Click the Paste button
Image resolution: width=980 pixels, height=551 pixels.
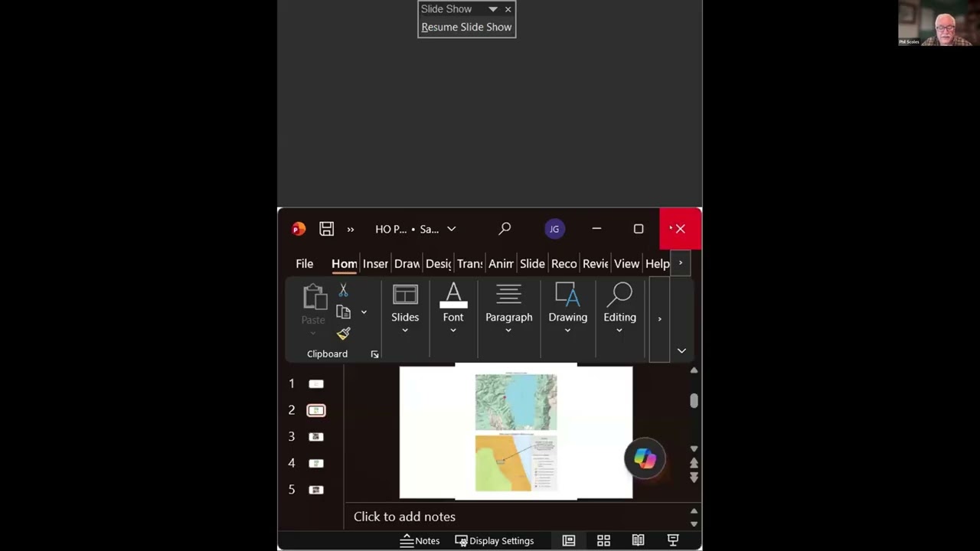tap(313, 310)
